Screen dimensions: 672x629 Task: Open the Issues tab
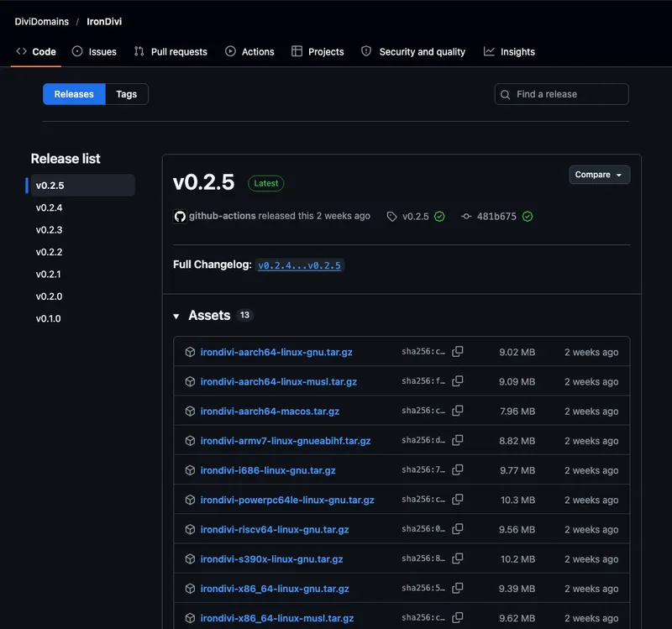94,51
